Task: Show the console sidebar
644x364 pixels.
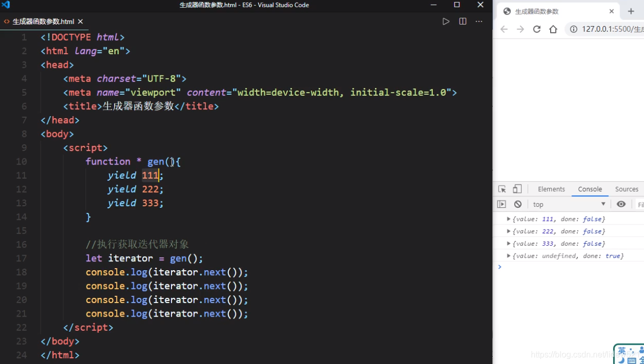Action: [x=502, y=204]
